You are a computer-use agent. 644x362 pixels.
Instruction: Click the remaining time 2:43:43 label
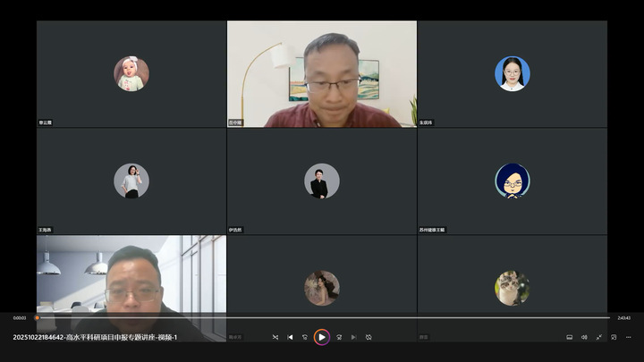623,317
